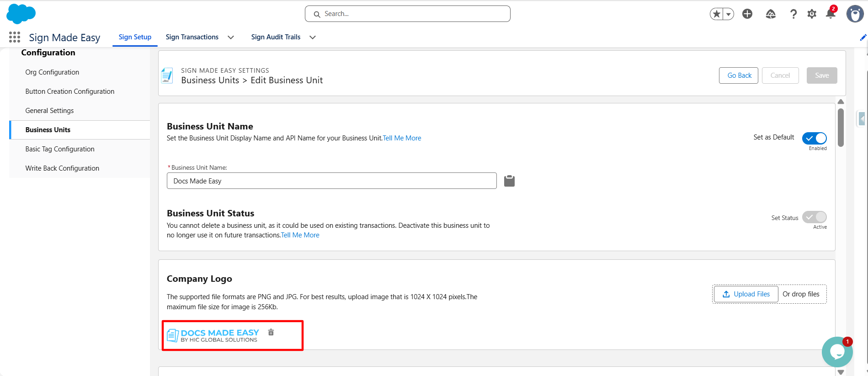This screenshot has width=868, height=376.
Task: Click the Save button
Action: click(822, 75)
